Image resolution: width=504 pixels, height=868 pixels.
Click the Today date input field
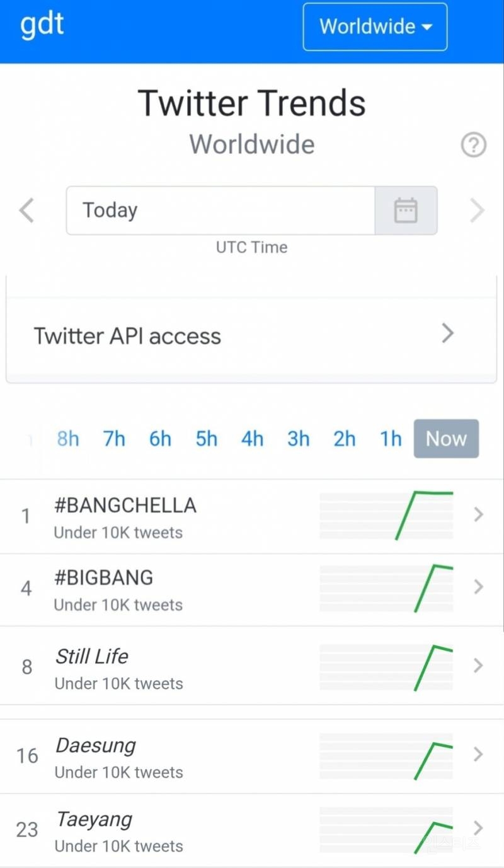[220, 211]
